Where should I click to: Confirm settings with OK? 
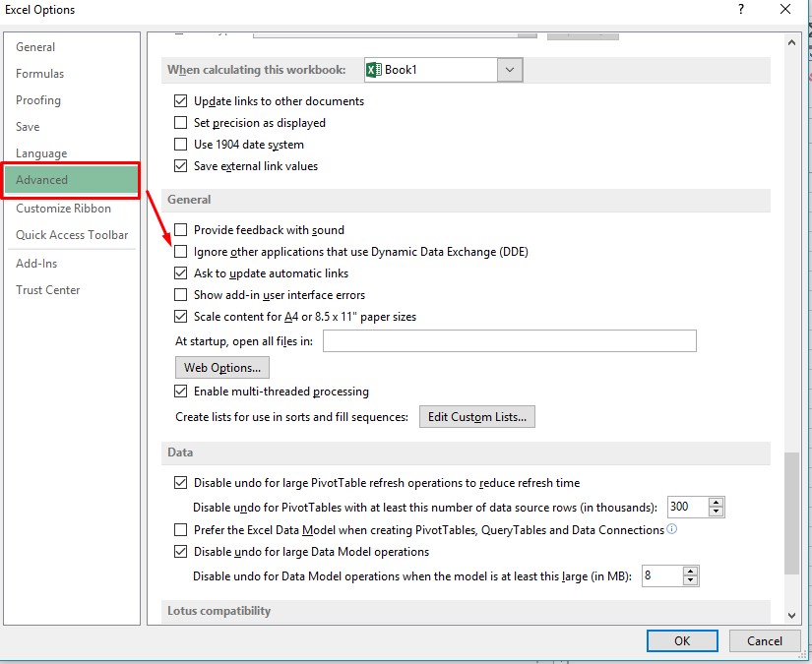[x=682, y=640]
